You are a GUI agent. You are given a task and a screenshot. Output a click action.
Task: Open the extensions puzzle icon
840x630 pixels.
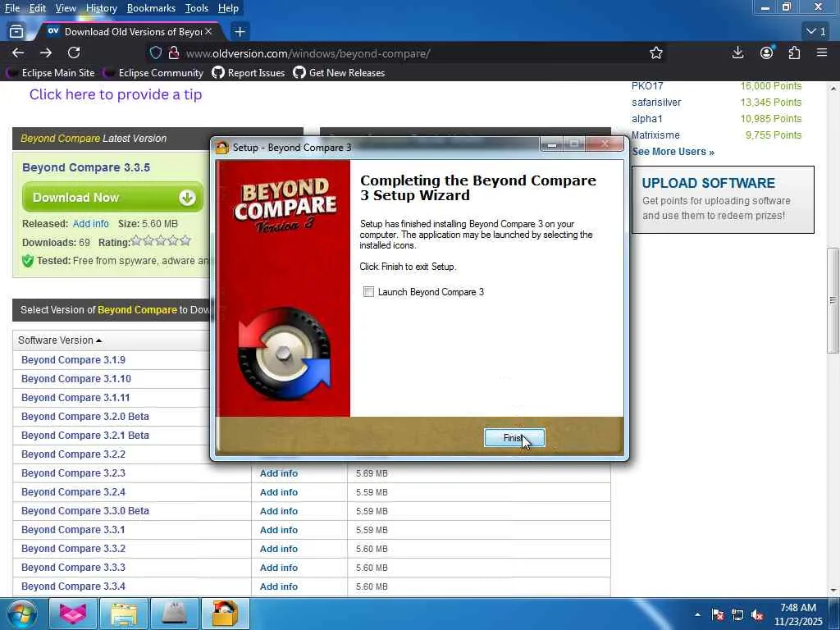click(794, 52)
